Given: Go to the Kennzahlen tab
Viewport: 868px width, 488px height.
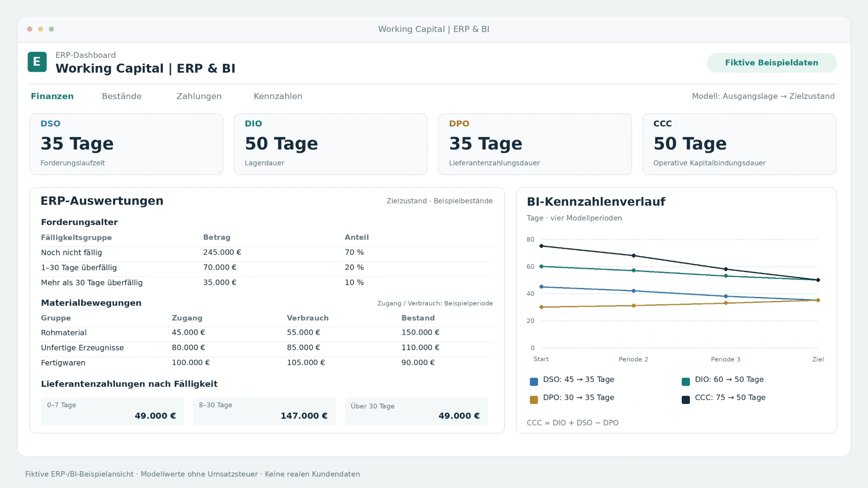Looking at the screenshot, I should [x=278, y=96].
